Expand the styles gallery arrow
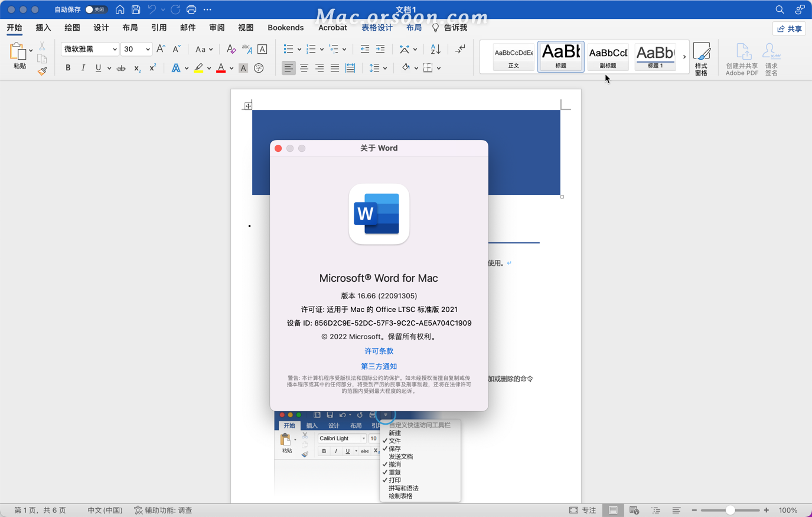The height and width of the screenshot is (517, 812). coord(684,57)
